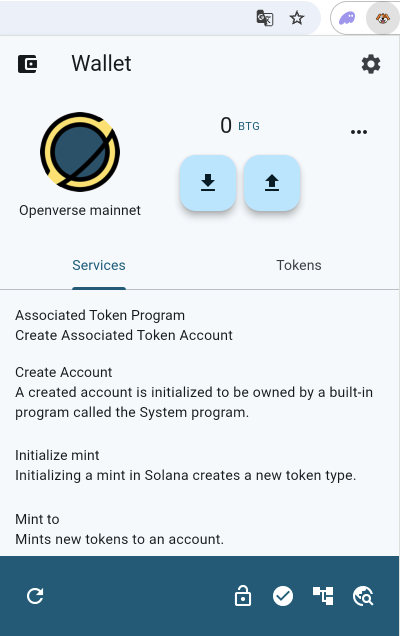Open the Phantom ghost extension icon
The width and height of the screenshot is (400, 636).
tap(347, 18)
